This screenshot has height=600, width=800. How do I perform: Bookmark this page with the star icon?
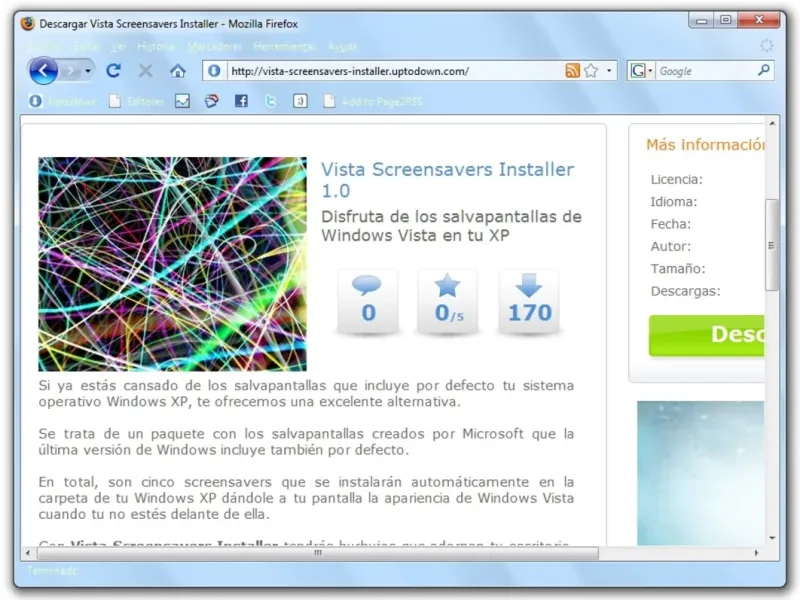point(591,70)
